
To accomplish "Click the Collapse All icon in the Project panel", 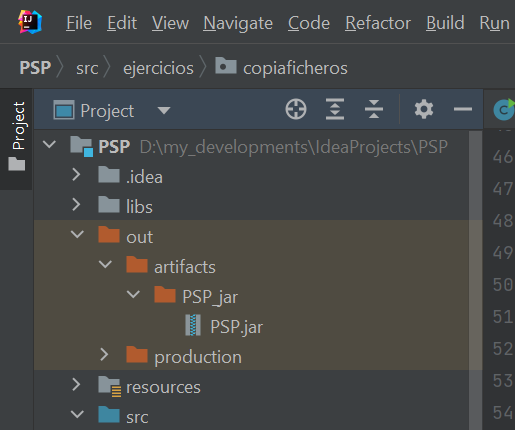I will [x=374, y=109].
